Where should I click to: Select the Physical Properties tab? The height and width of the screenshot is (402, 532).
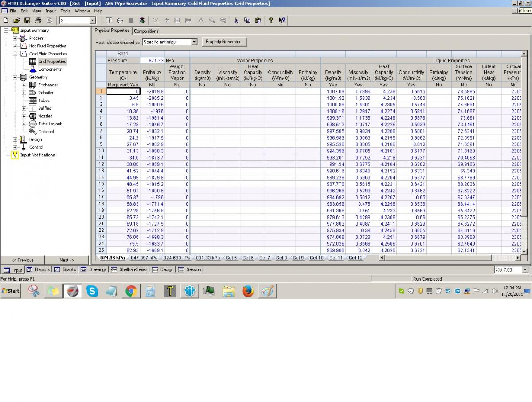tap(112, 31)
